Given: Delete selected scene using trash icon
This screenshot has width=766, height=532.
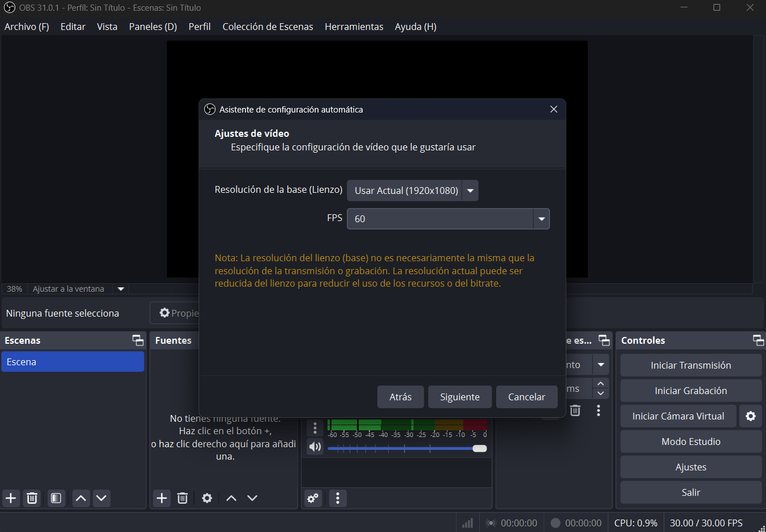Looking at the screenshot, I should pos(32,498).
